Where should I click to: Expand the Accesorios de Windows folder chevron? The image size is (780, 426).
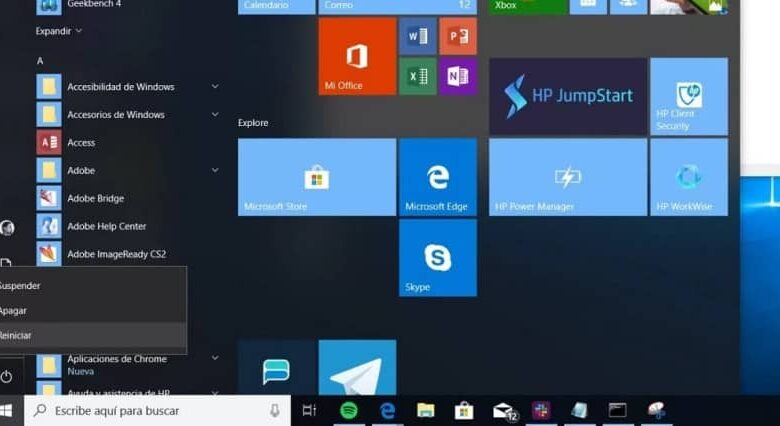pos(215,114)
